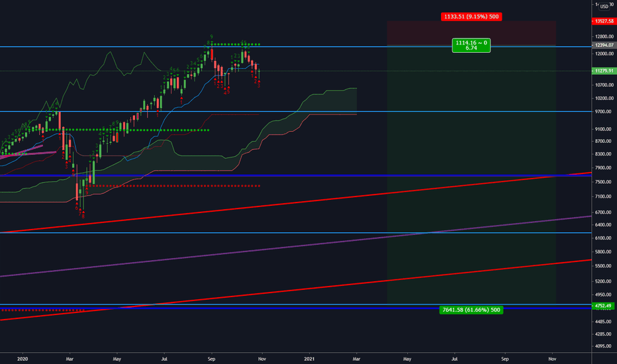This screenshot has width=617, height=364.
Task: Click the 7900.00 price scale value
Action: [604, 167]
